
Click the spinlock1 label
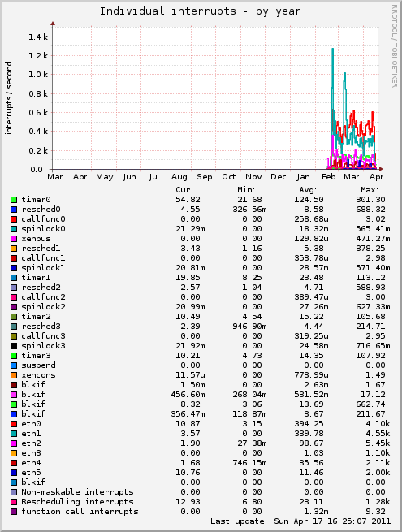tap(43, 268)
